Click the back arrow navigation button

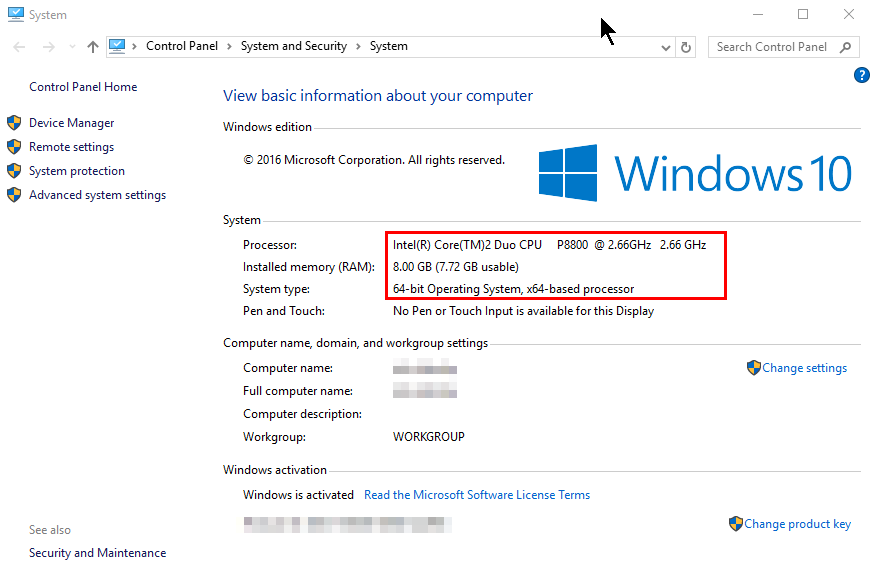coord(19,47)
